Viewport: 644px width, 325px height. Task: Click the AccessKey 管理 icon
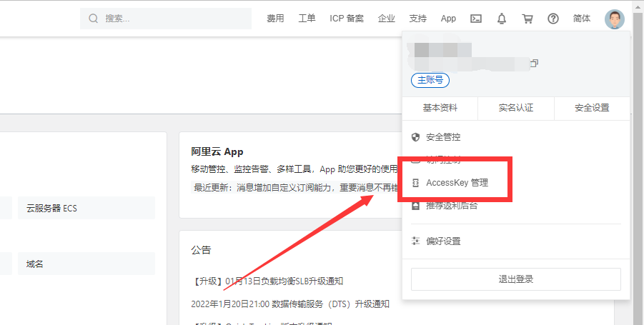[416, 183]
